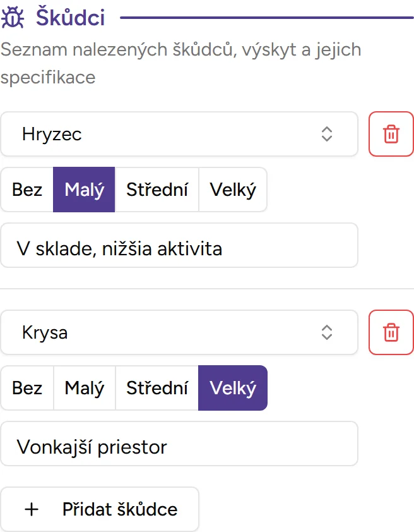This screenshot has width=414, height=532.
Task: Delete the Krysa pest entry via trash icon
Action: click(x=391, y=332)
